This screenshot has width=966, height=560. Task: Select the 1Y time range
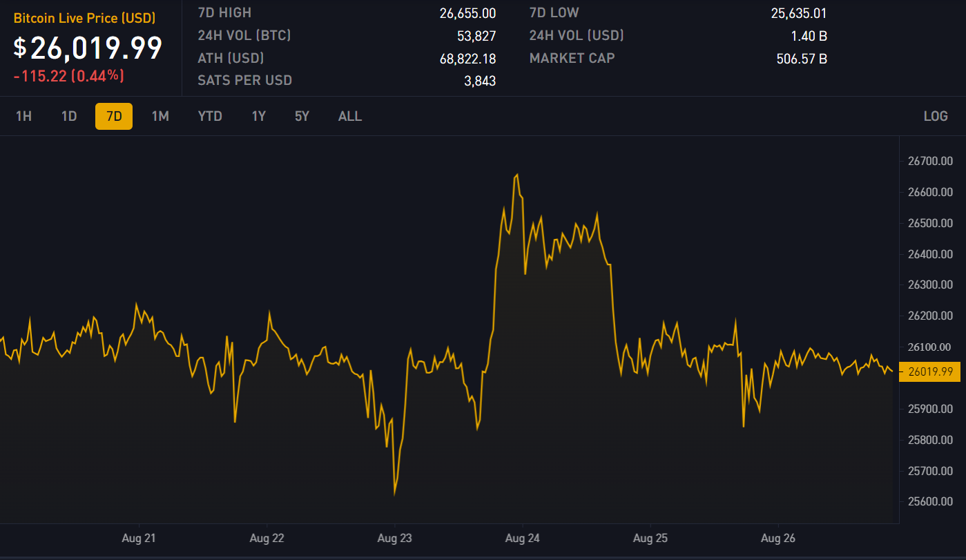[x=258, y=116]
